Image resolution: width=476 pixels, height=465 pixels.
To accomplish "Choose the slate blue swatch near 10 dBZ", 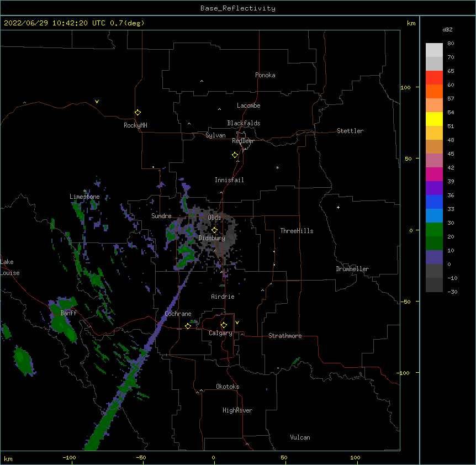I will [x=434, y=257].
